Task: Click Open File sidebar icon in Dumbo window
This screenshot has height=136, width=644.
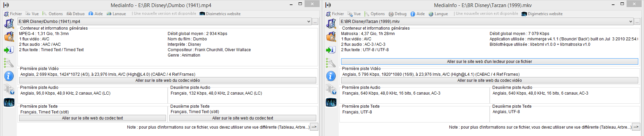Action: coord(9,24)
